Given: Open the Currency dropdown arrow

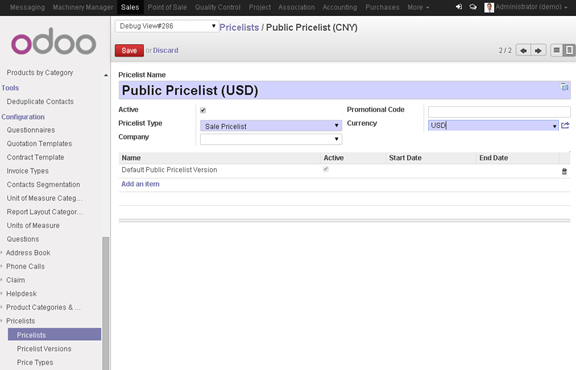Looking at the screenshot, I should 554,126.
